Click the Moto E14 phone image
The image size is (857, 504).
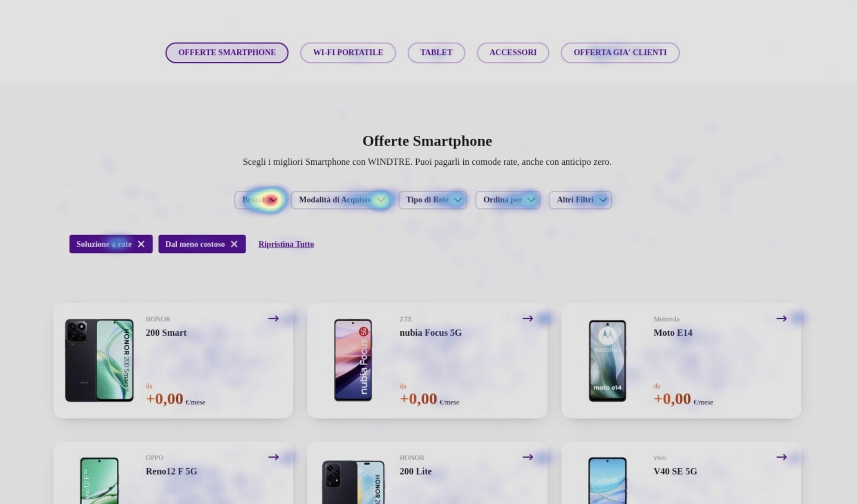point(608,361)
